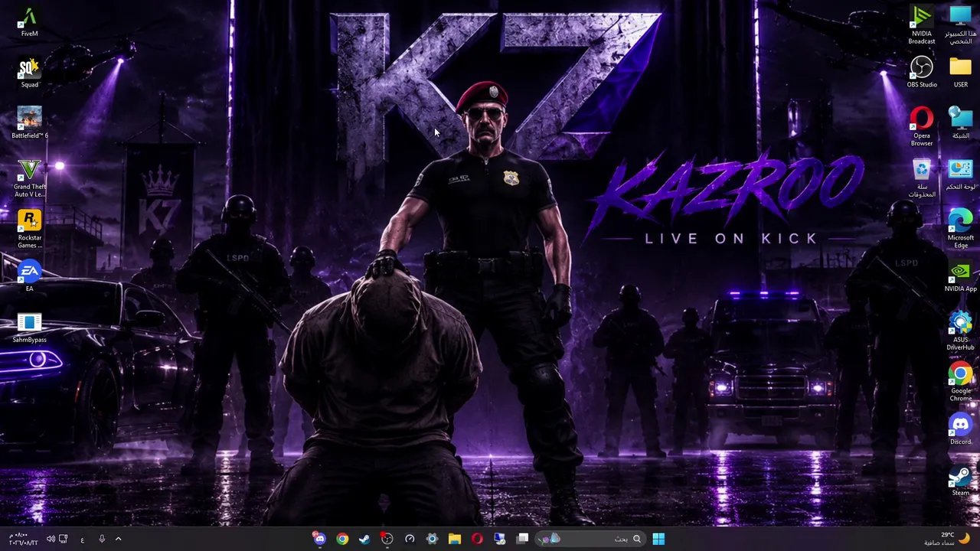
Task: Click the microphone tray icon
Action: tap(102, 539)
